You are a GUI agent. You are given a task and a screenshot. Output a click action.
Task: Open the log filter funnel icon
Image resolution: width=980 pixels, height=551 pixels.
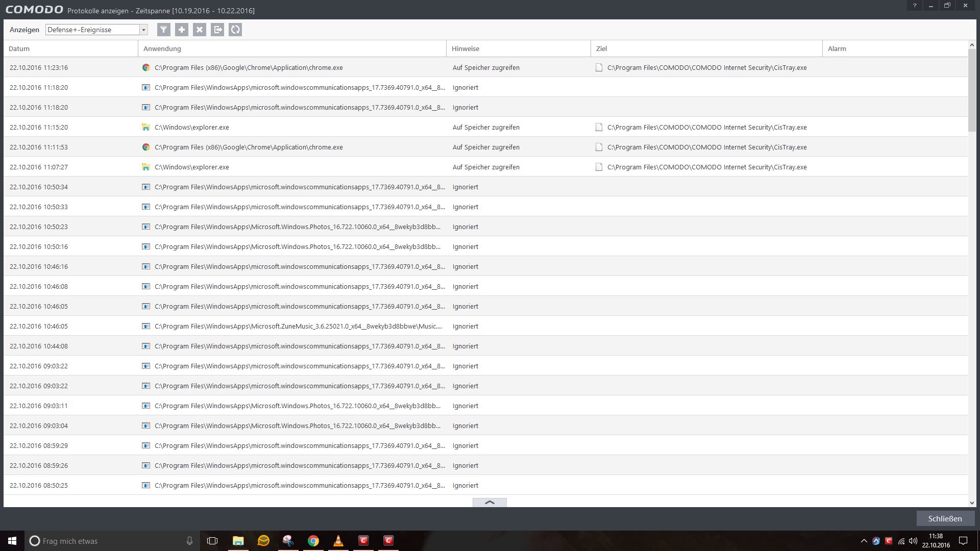point(163,30)
